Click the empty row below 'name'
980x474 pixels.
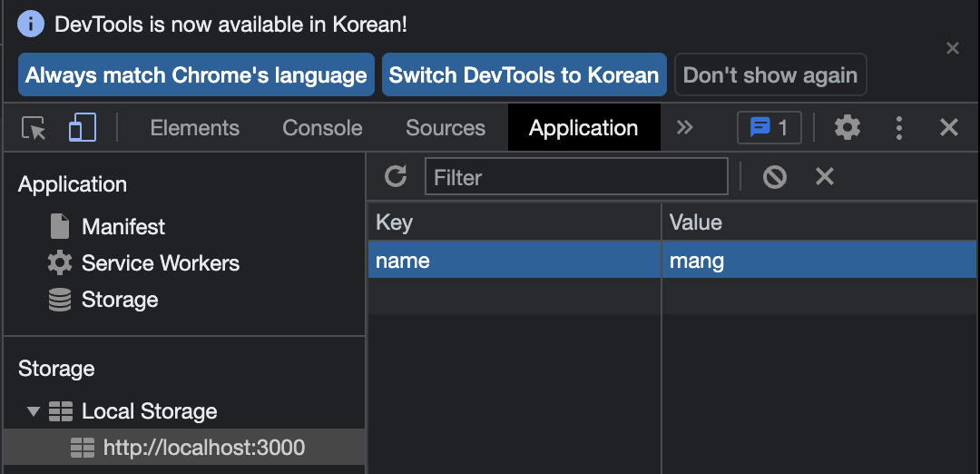tap(671, 296)
